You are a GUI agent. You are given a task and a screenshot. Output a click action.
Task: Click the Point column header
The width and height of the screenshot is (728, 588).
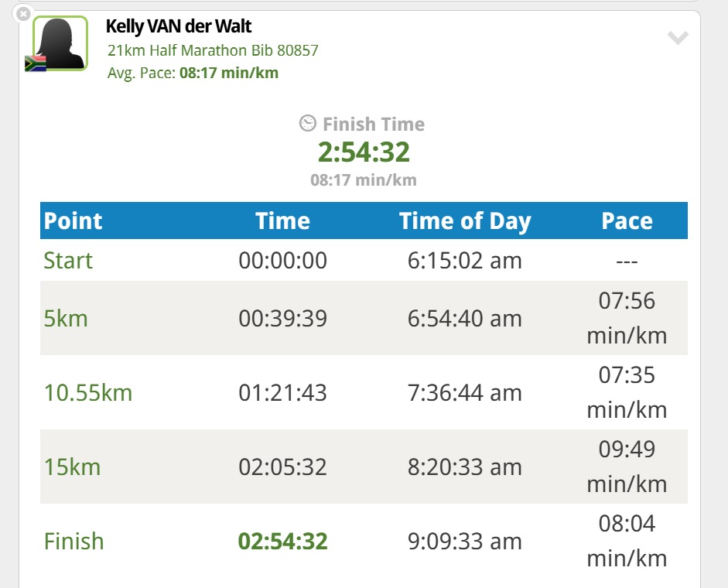tap(73, 220)
